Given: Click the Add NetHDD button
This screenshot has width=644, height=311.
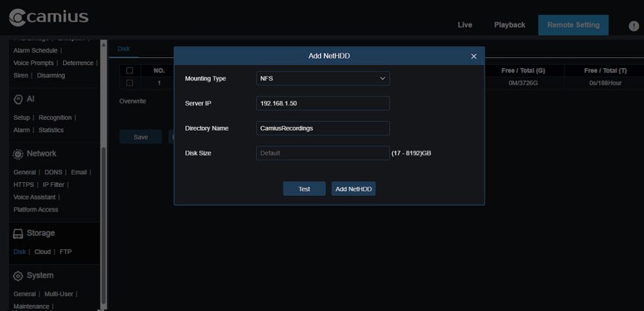Looking at the screenshot, I should coord(353,189).
